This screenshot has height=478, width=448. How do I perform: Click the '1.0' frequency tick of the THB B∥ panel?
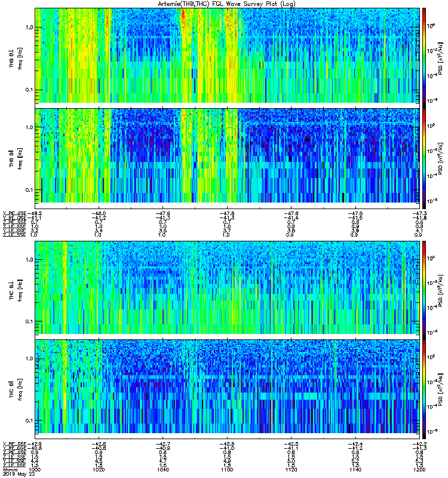click(29, 127)
